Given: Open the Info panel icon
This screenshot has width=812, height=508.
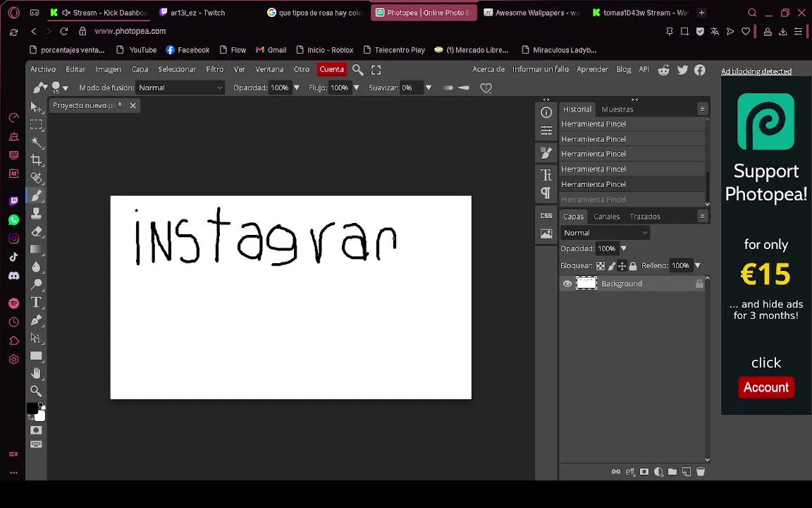Looking at the screenshot, I should pyautogui.click(x=546, y=112).
